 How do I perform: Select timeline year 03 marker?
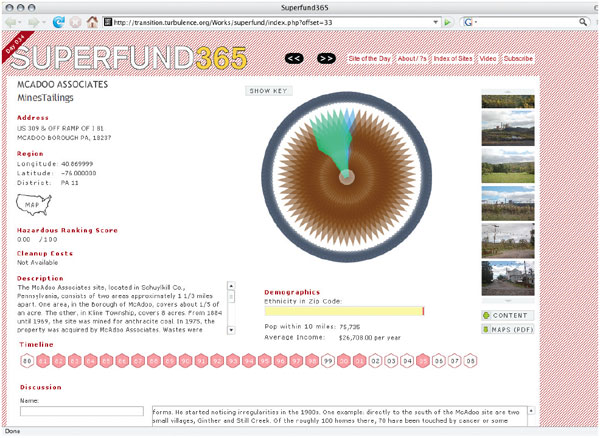tap(391, 361)
